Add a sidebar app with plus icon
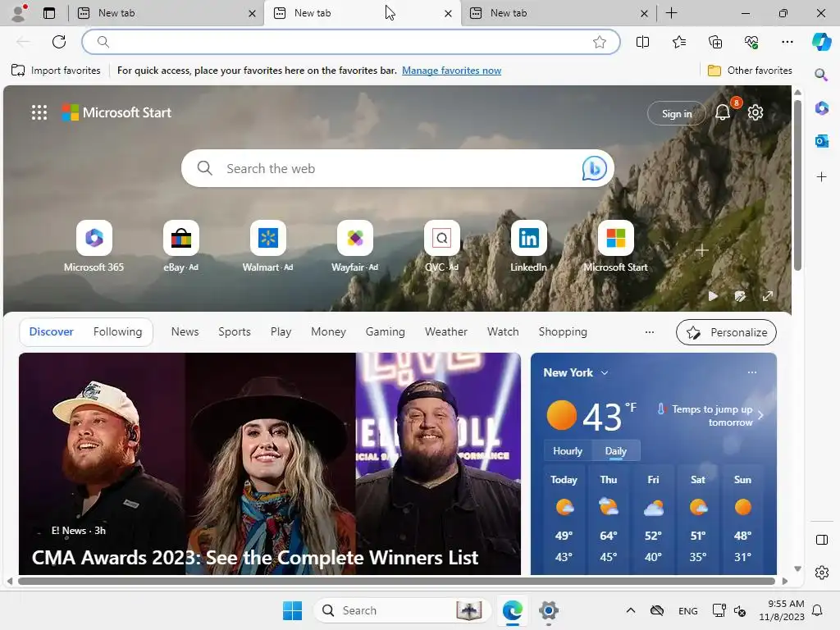Image resolution: width=840 pixels, height=630 pixels. [x=822, y=177]
